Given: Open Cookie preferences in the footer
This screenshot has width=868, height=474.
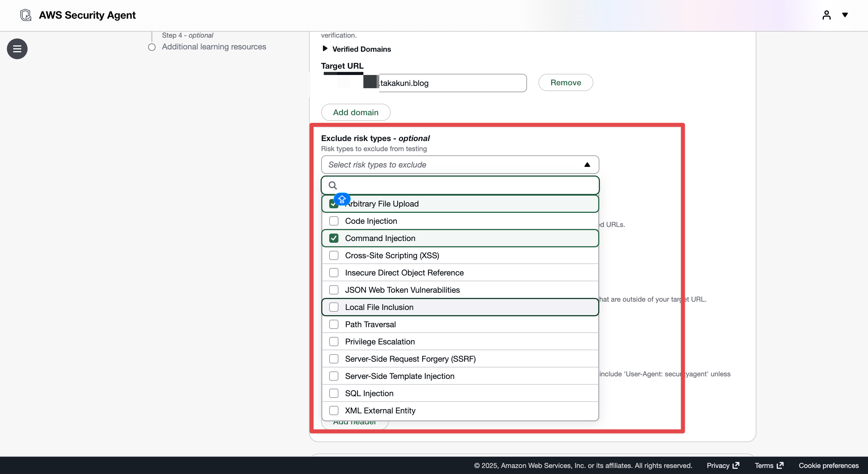Looking at the screenshot, I should (x=828, y=465).
